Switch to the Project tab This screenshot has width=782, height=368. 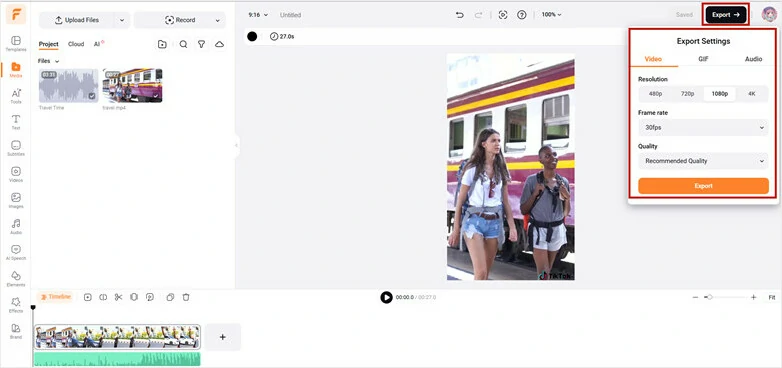click(x=48, y=44)
